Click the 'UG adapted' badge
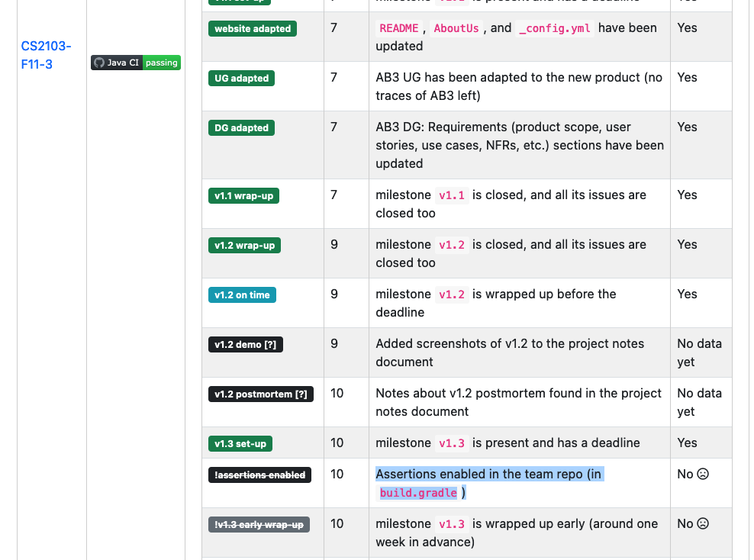Screen dimensions: 754x560 click(x=241, y=78)
